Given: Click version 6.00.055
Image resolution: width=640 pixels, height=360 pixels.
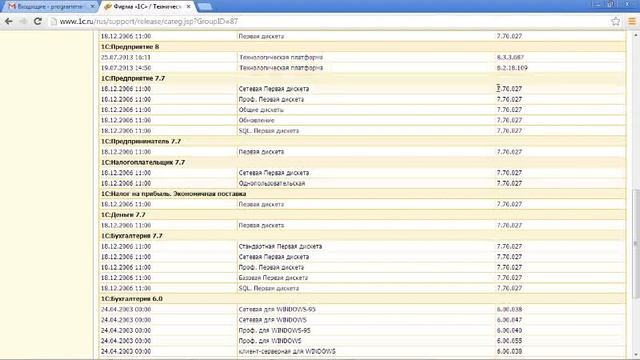Looking at the screenshot, I should 509,341.
